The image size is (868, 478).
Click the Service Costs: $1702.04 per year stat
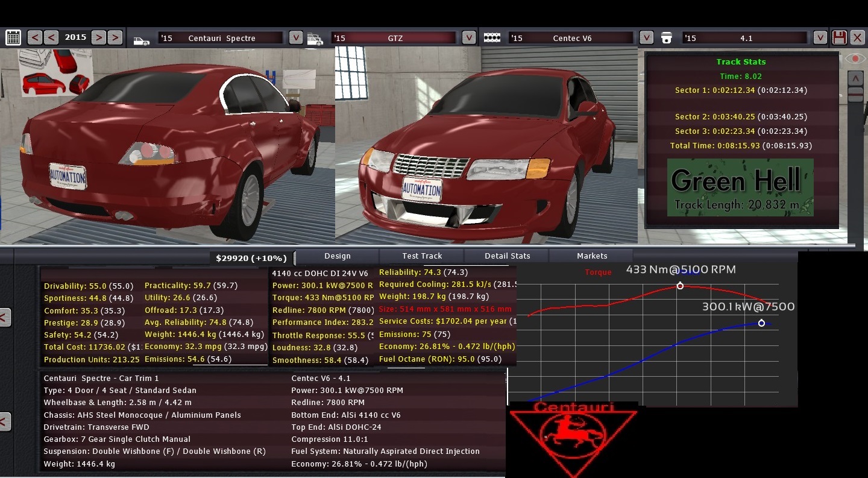coord(447,322)
